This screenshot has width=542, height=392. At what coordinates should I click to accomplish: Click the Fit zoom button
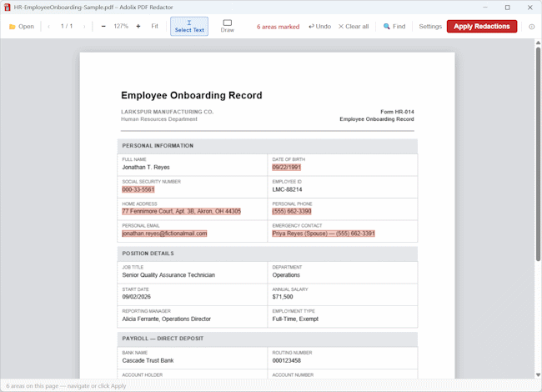[154, 26]
